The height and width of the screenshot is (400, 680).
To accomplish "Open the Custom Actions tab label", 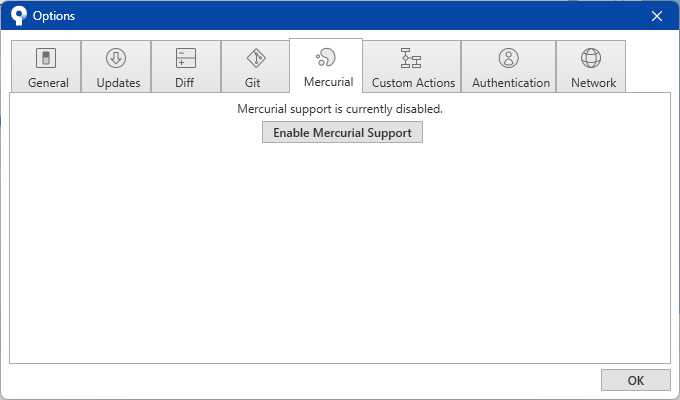I will 413,83.
